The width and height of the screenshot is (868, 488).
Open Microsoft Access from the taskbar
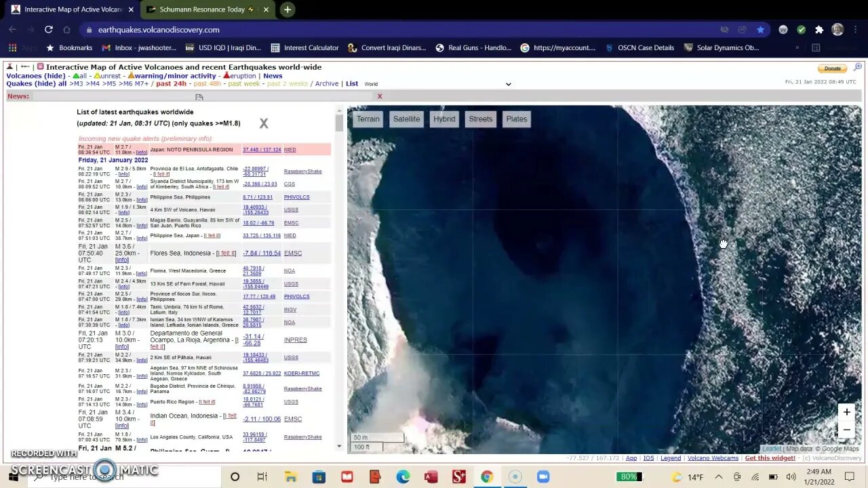431,477
